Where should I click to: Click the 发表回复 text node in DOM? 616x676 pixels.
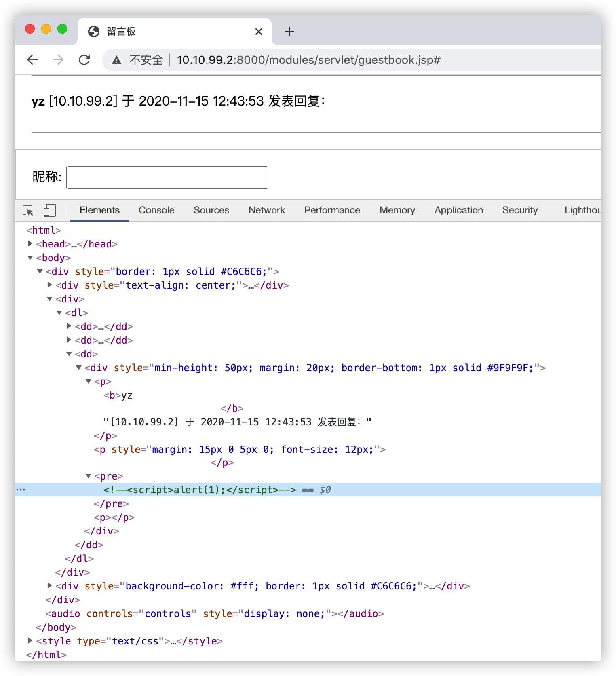point(237,422)
